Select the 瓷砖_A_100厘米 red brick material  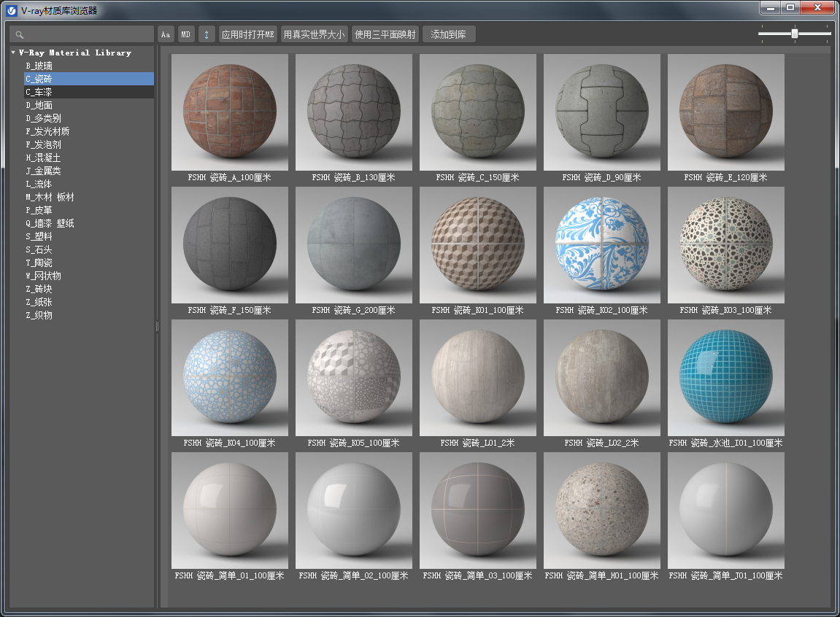tap(230, 112)
